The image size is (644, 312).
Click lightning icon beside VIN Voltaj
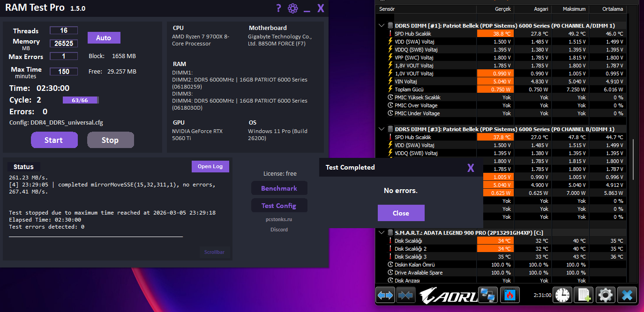point(390,82)
